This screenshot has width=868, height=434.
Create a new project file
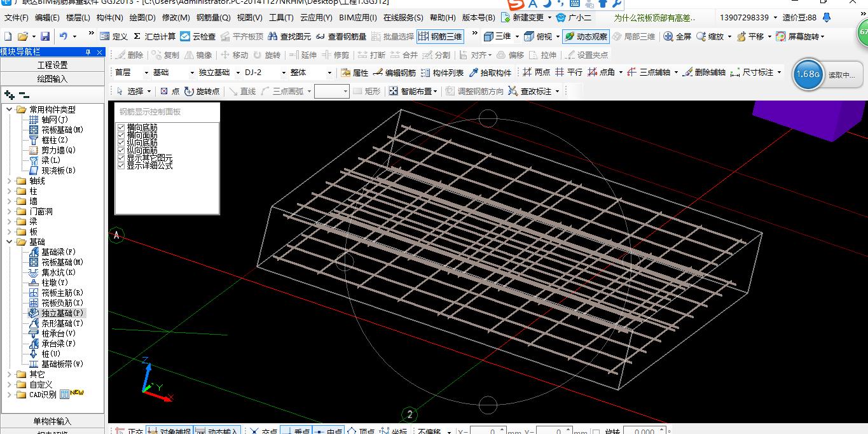[x=8, y=36]
